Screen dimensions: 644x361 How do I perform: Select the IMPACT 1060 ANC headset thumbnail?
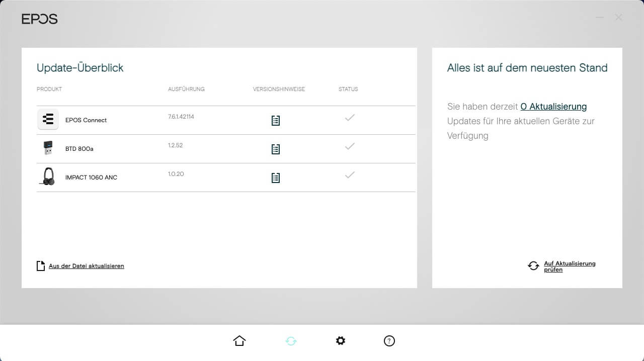[47, 177]
